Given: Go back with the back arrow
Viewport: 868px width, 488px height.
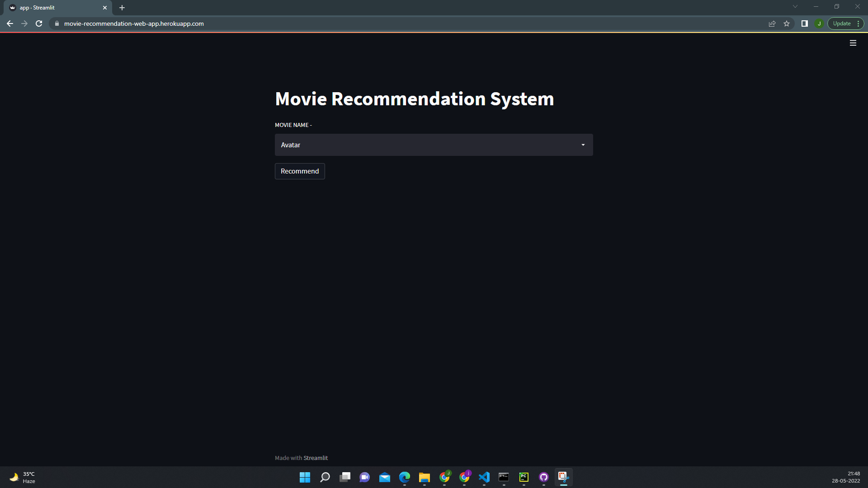Looking at the screenshot, I should 10,23.
